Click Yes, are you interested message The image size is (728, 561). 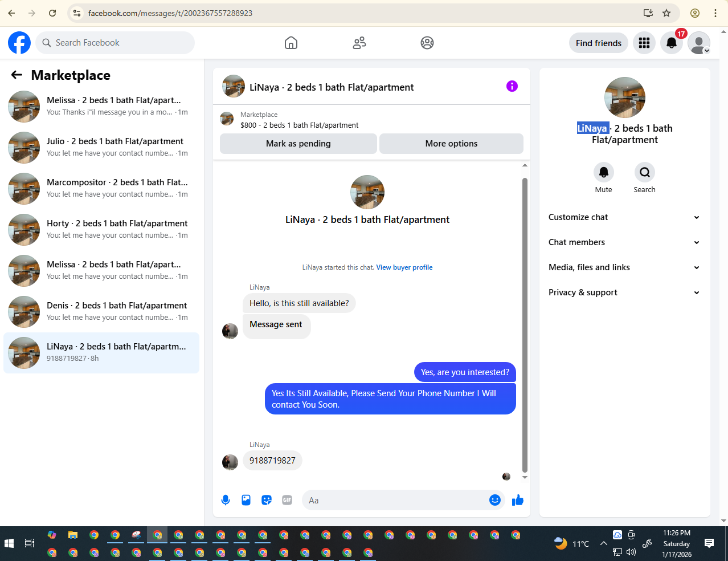point(465,372)
